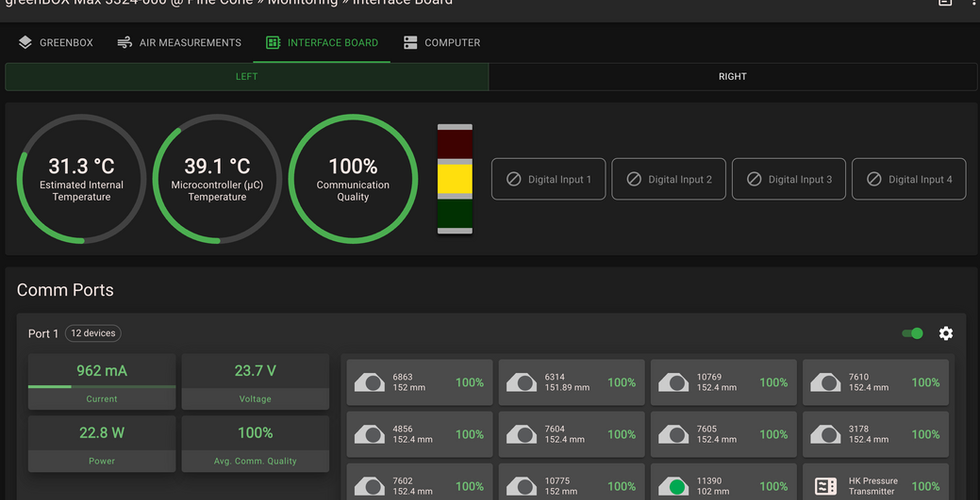The width and height of the screenshot is (980, 500).
Task: Click the wind icon beside AIR MEASUREMENTS
Action: coord(125,42)
